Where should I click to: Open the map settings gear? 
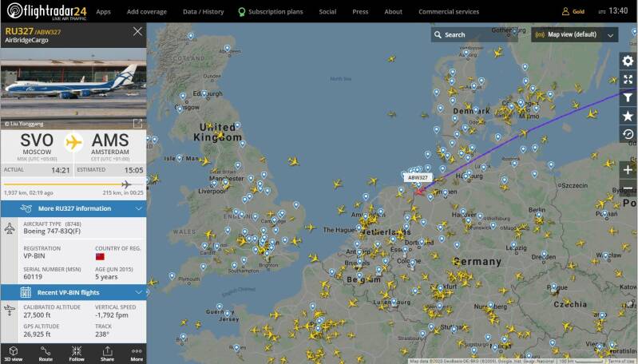pos(628,61)
